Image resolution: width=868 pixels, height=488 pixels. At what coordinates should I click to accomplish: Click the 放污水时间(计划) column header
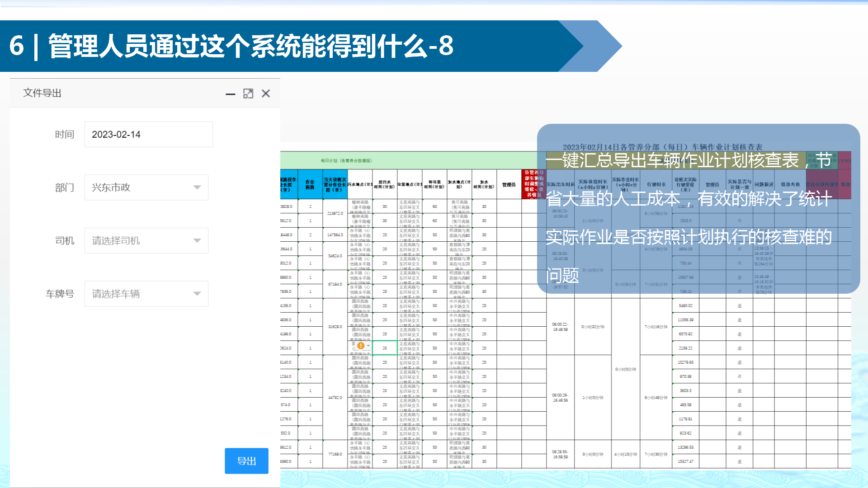pos(385,184)
